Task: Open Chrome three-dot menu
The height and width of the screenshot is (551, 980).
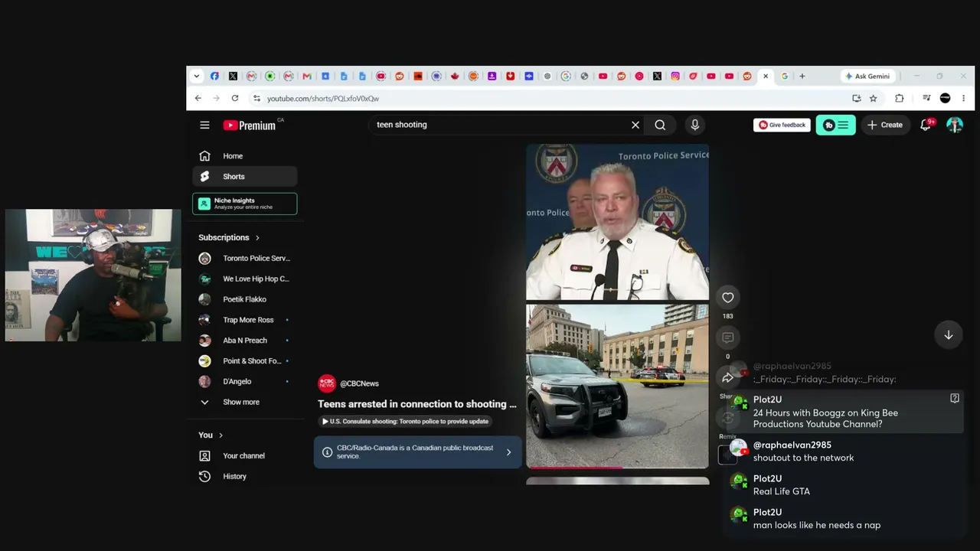Action: (964, 98)
